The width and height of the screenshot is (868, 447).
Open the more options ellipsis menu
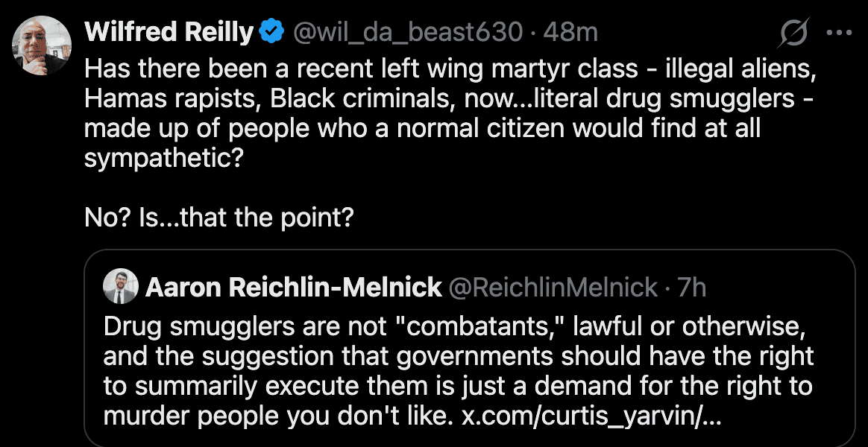point(839,33)
